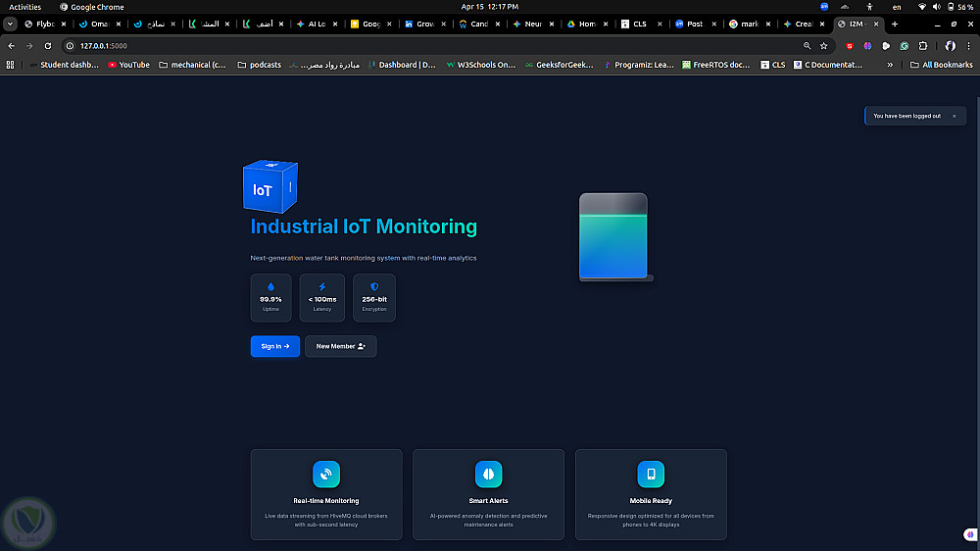Image resolution: width=980 pixels, height=551 pixels.
Task: Open the FreeRTOS doc bookmark
Action: tap(716, 65)
